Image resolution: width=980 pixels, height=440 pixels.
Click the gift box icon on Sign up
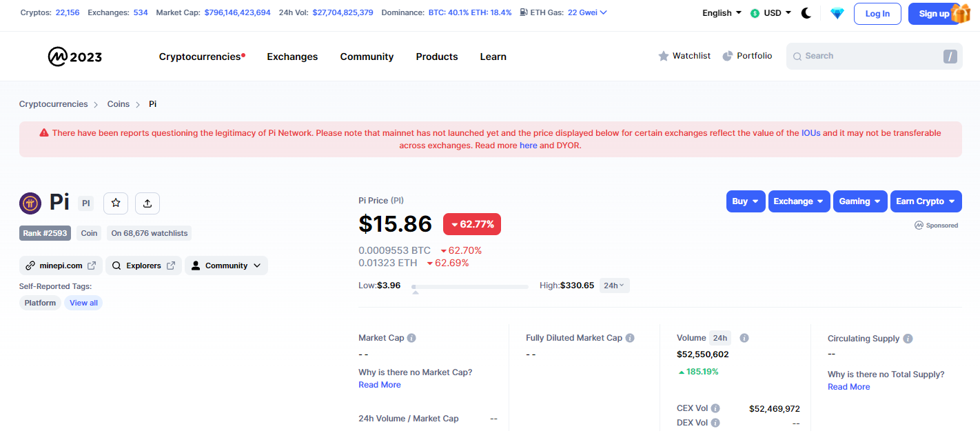961,13
